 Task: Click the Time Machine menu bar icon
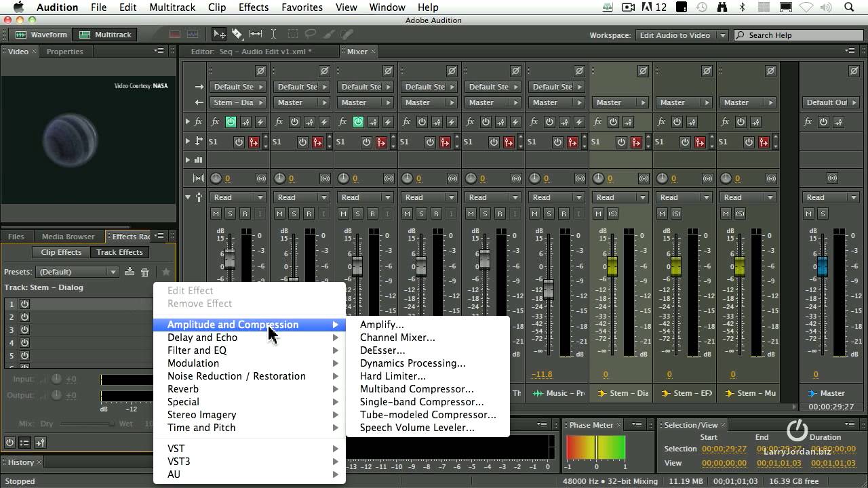click(x=701, y=7)
